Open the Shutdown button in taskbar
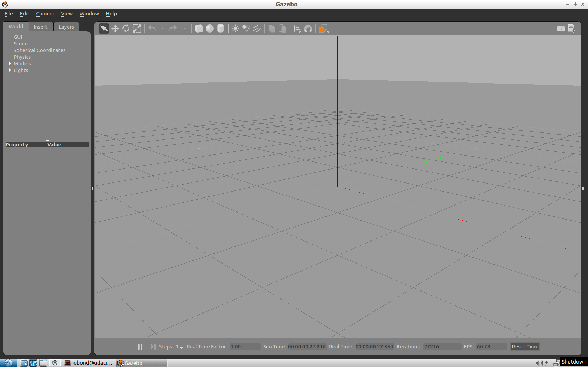This screenshot has width=588, height=367. 574,362
